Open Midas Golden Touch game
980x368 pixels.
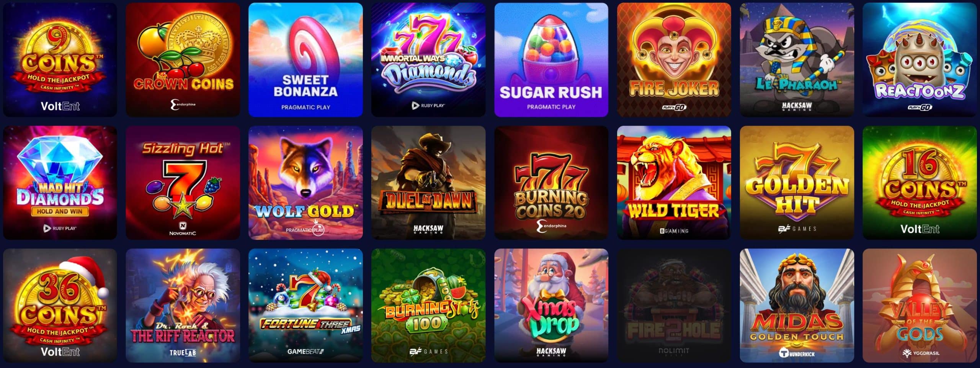click(x=797, y=306)
